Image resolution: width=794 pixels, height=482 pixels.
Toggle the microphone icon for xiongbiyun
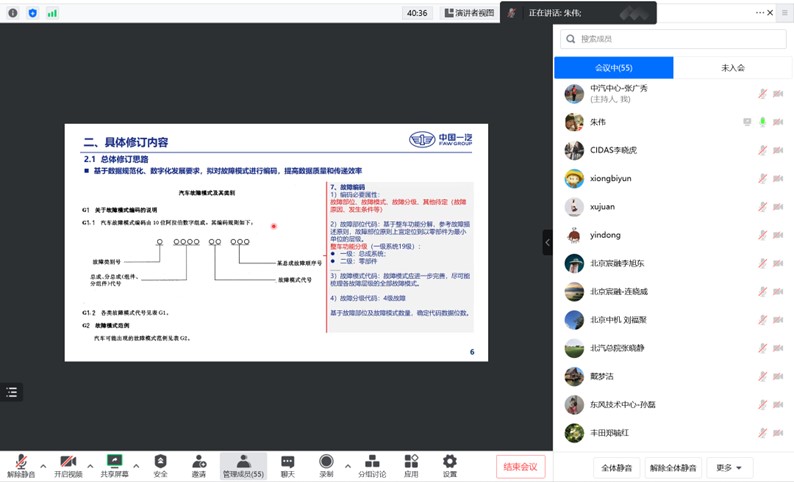click(762, 179)
